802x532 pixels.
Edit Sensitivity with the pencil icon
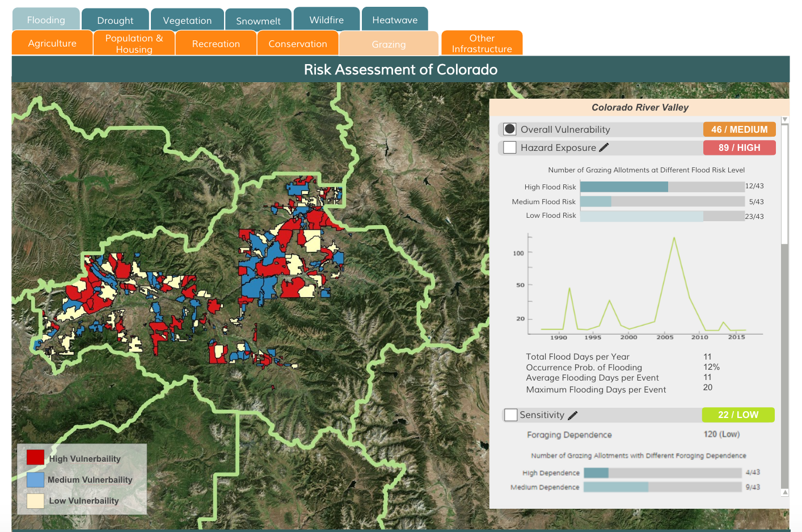tap(572, 415)
